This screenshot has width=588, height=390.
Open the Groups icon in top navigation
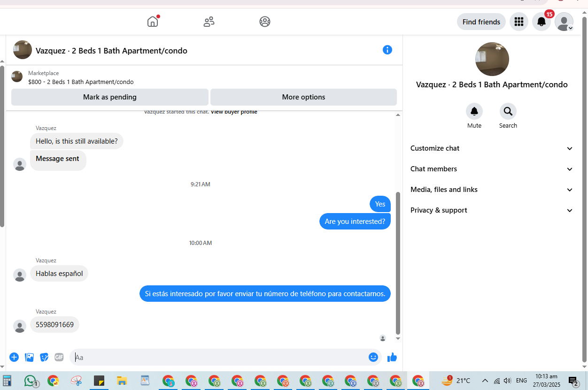[265, 22]
